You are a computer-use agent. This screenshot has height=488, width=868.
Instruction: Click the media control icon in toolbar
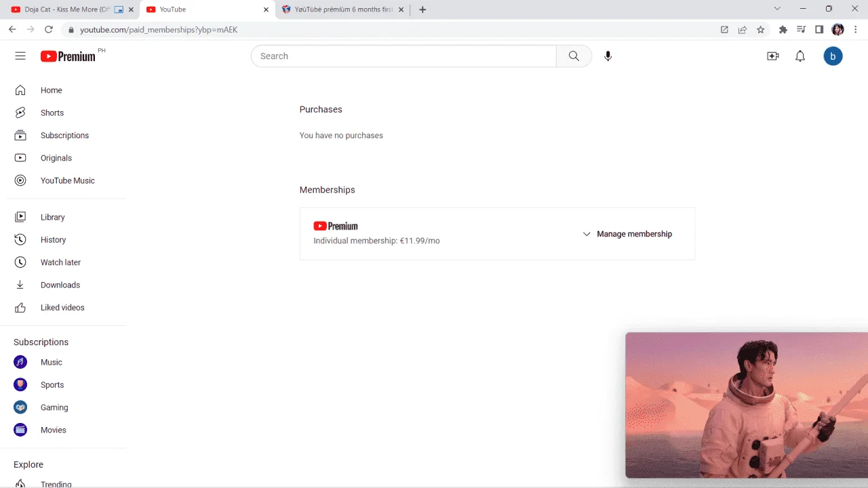pos(801,30)
